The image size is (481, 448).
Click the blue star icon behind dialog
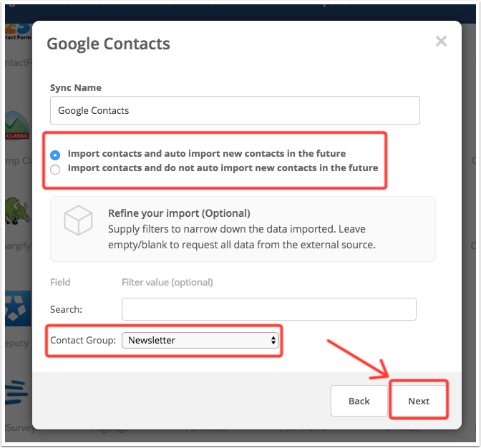(18, 308)
